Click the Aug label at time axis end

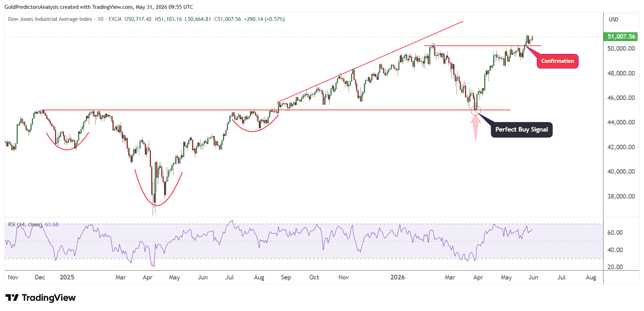click(x=591, y=277)
